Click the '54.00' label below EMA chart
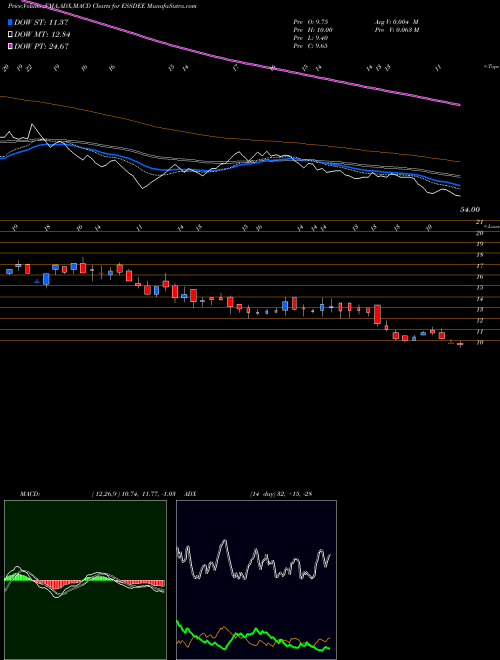This screenshot has width=500, height=660. point(470,209)
